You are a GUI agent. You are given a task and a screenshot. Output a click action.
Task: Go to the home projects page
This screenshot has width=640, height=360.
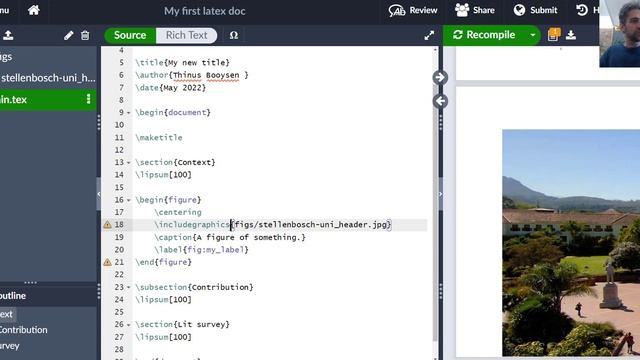click(34, 10)
